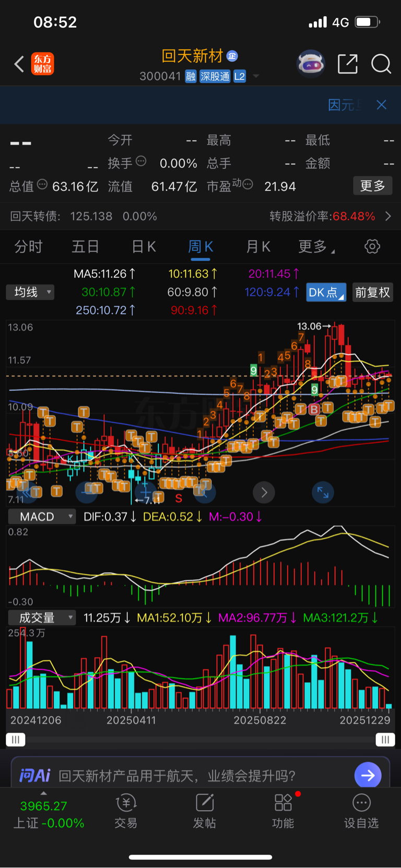Tap the 因元 banner text link

pyautogui.click(x=344, y=105)
